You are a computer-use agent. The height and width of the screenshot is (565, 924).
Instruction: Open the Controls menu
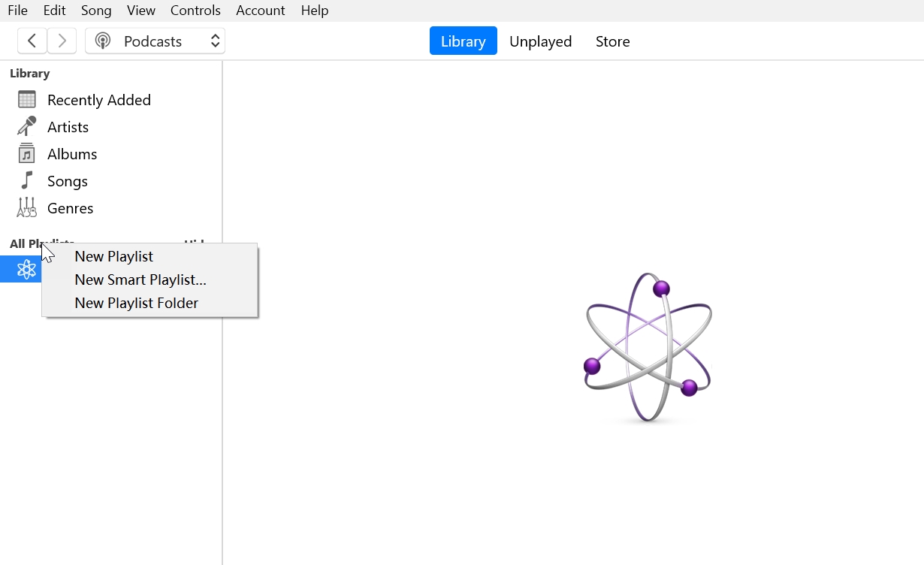195,11
